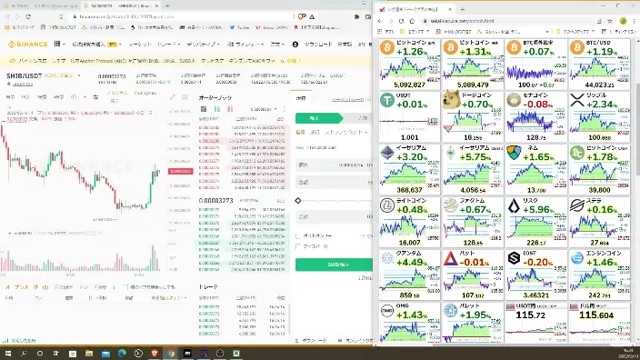Image resolution: width=640 pixels, height=360 pixels.
Task: Click the account profile icon in Binance header
Action: (295, 44)
